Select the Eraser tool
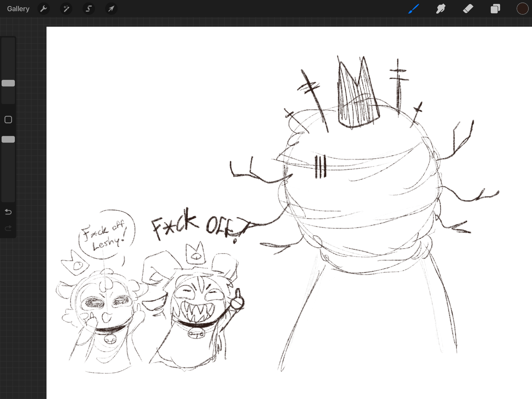 pos(468,9)
